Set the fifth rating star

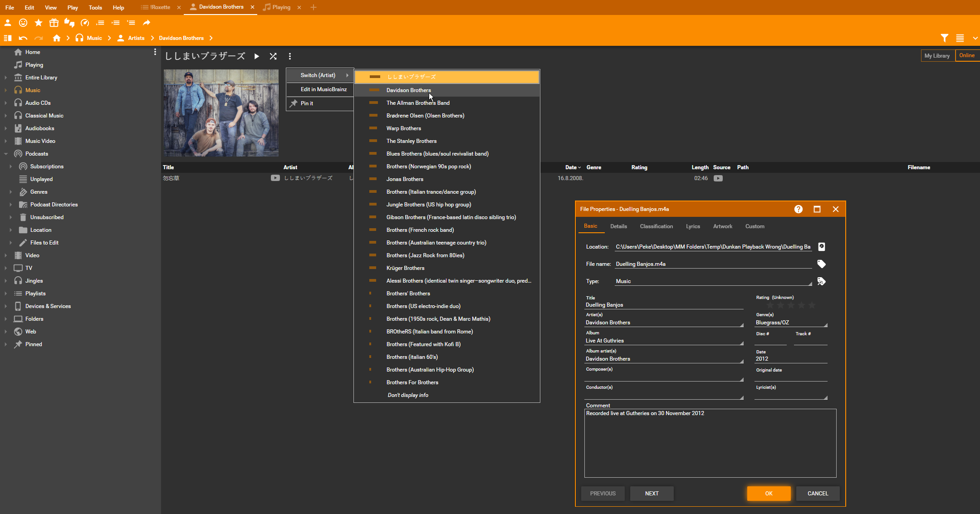tap(812, 305)
